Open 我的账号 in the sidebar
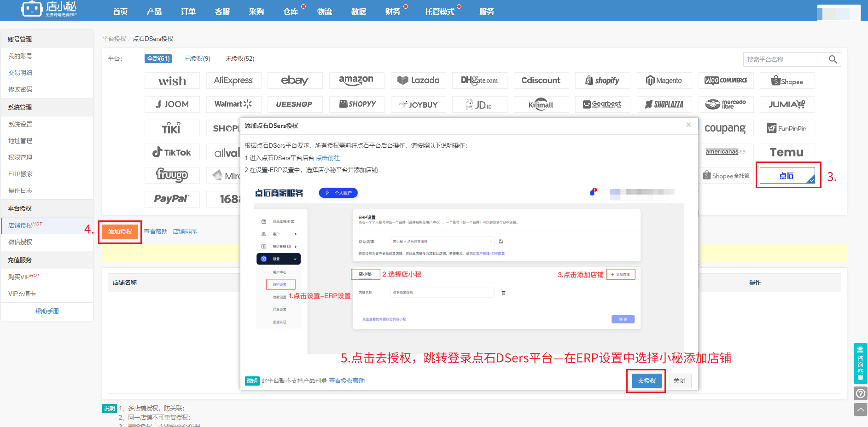868x427 pixels. pyautogui.click(x=20, y=56)
